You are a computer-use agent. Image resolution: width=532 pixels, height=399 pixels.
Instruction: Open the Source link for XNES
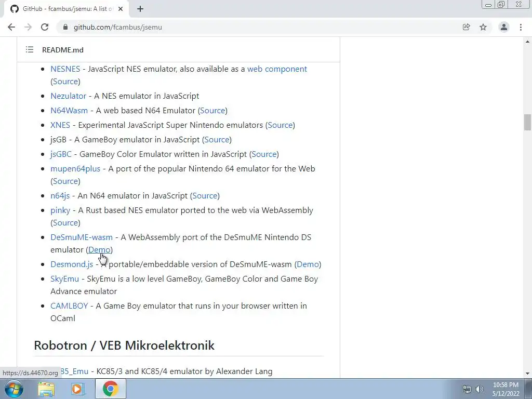coord(280,125)
